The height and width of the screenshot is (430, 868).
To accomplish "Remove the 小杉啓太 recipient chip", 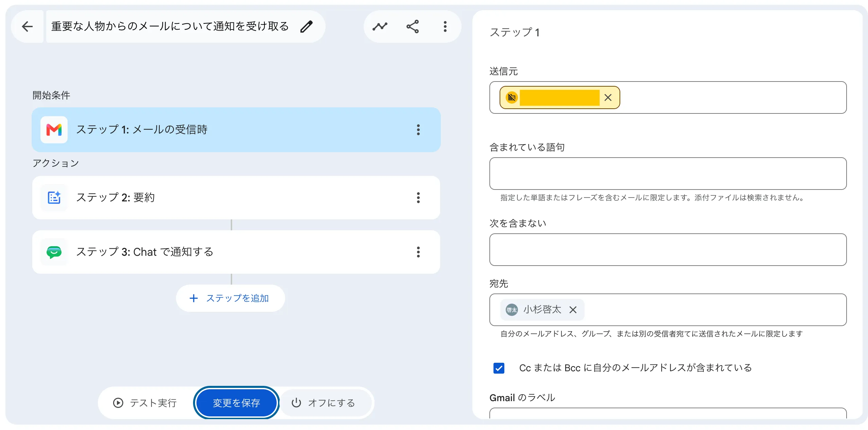I will pos(573,310).
